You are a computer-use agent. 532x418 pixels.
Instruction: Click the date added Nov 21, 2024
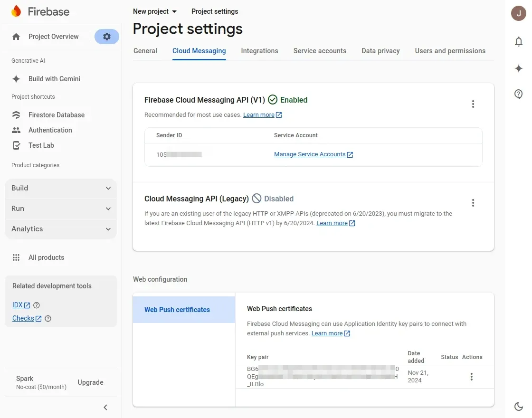click(418, 376)
